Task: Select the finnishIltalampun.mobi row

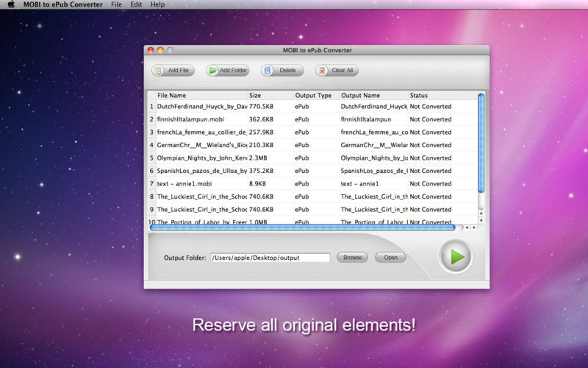Action: pos(313,119)
